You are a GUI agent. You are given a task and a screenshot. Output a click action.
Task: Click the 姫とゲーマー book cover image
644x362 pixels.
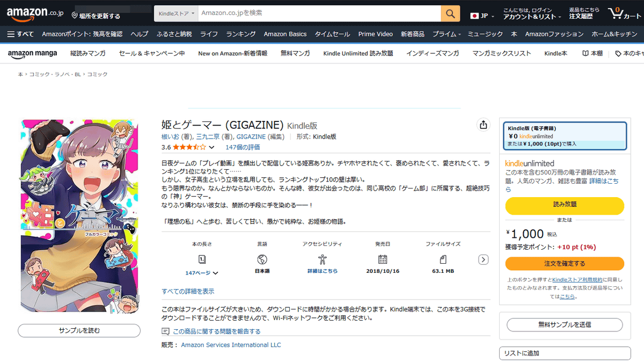79,215
